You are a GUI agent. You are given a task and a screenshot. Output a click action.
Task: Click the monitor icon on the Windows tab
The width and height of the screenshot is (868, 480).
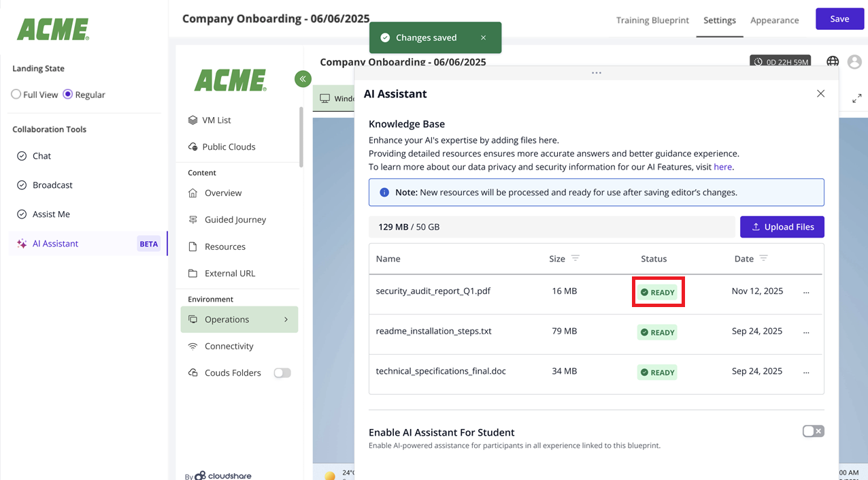[x=325, y=99]
